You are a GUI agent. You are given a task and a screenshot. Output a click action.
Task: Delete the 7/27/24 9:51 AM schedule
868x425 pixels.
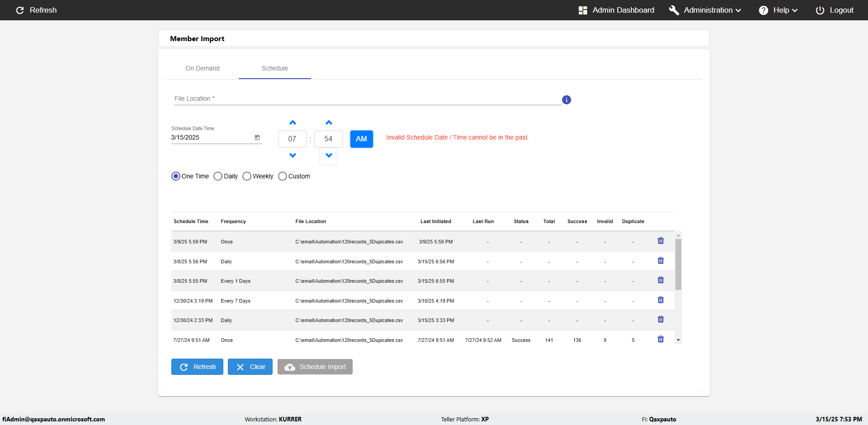(x=660, y=340)
